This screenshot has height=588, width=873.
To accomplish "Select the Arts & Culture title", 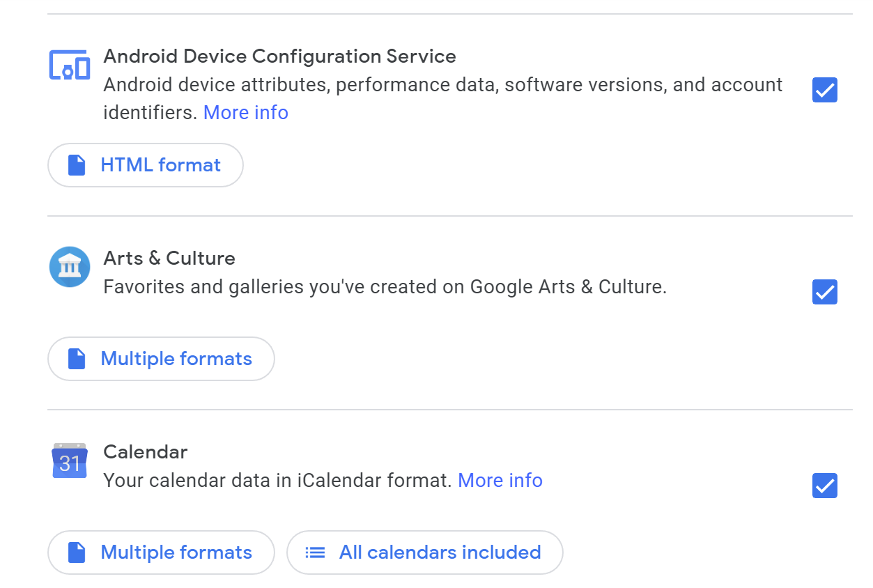I will pyautogui.click(x=169, y=258).
